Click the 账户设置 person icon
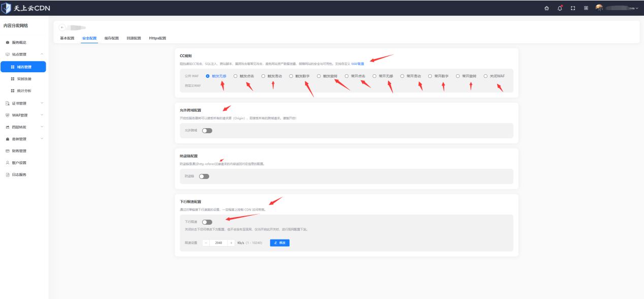 pos(7,163)
